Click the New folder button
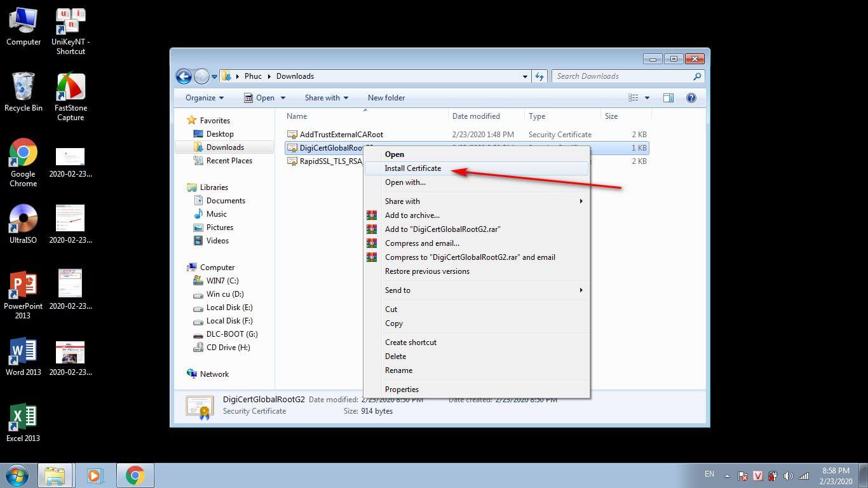 click(386, 98)
